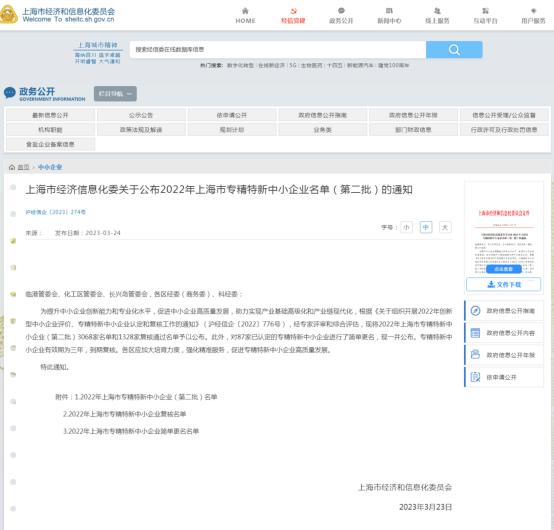This screenshot has height=530, width=554.
Task: Open the 最新信息公开 tab
Action: [x=51, y=115]
